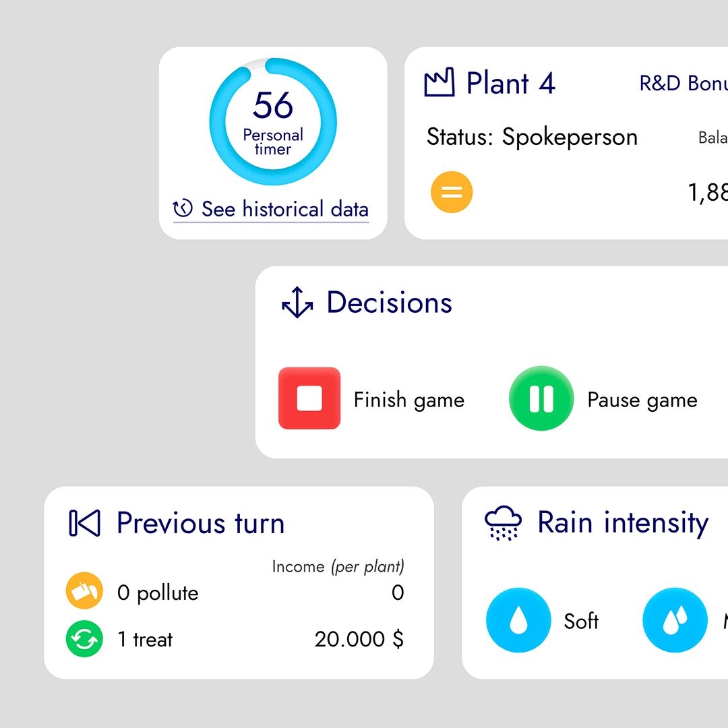Click the history clock icon

pos(183,208)
